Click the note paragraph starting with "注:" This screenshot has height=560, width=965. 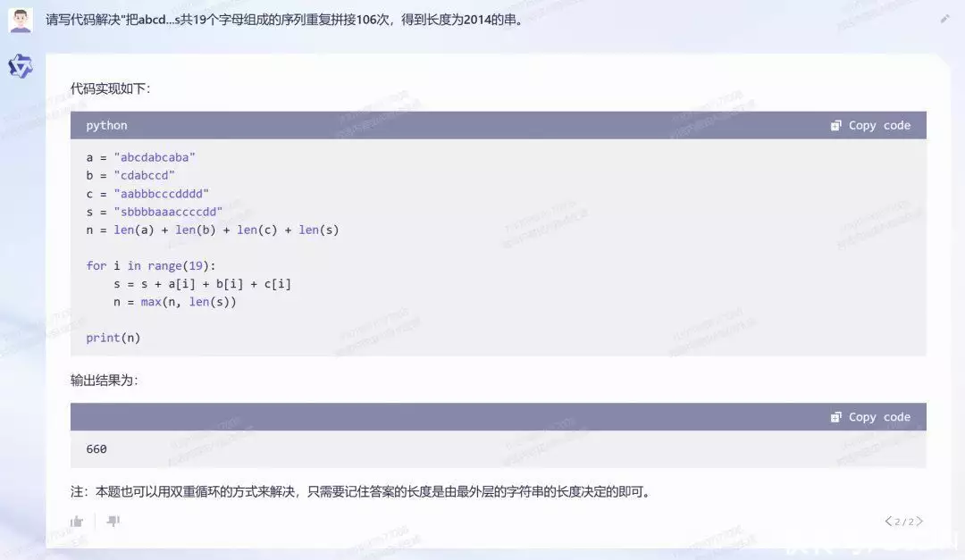(x=359, y=491)
